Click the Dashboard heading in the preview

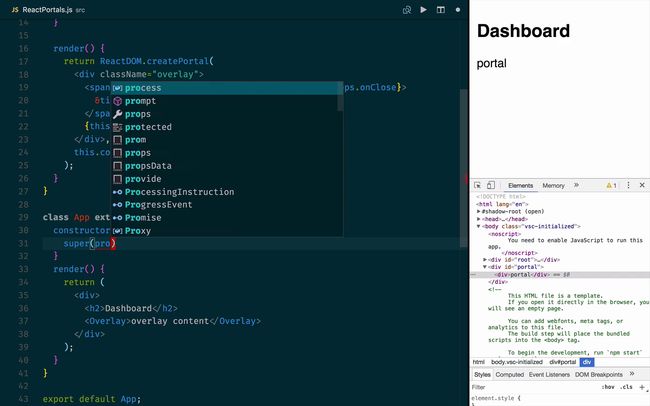point(523,31)
